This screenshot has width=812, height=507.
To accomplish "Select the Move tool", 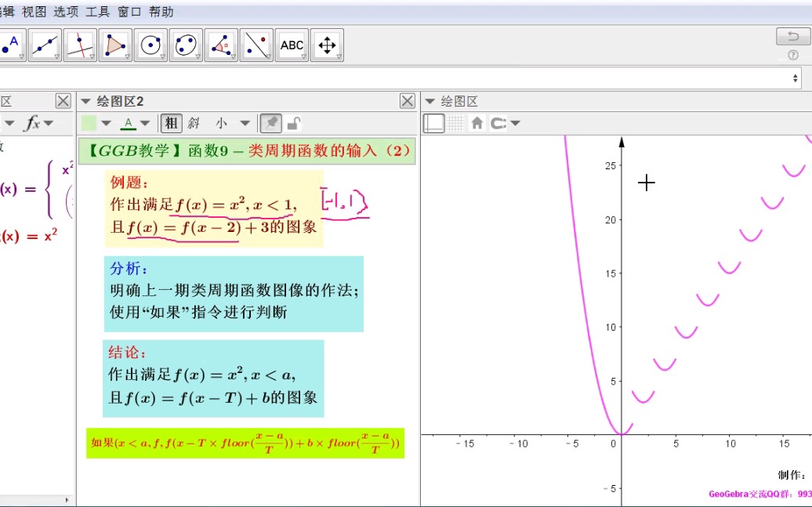I will click(x=327, y=45).
